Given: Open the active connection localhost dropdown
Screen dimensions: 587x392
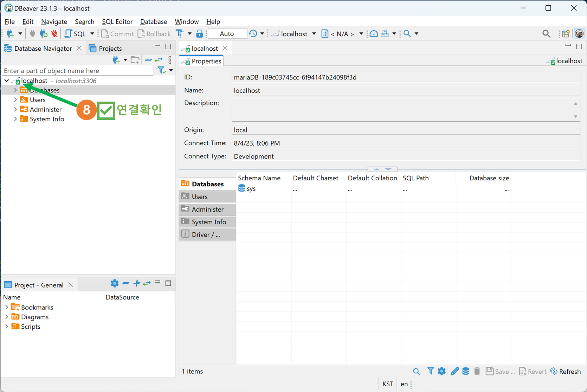Looking at the screenshot, I should 294,34.
